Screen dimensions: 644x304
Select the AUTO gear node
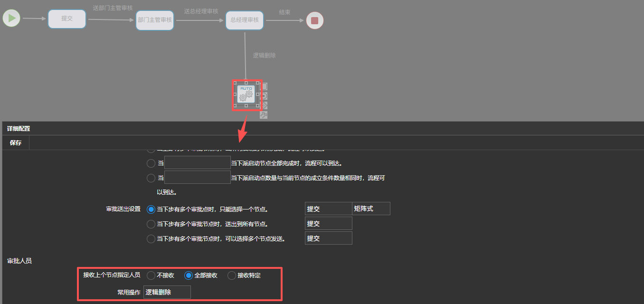click(x=246, y=95)
